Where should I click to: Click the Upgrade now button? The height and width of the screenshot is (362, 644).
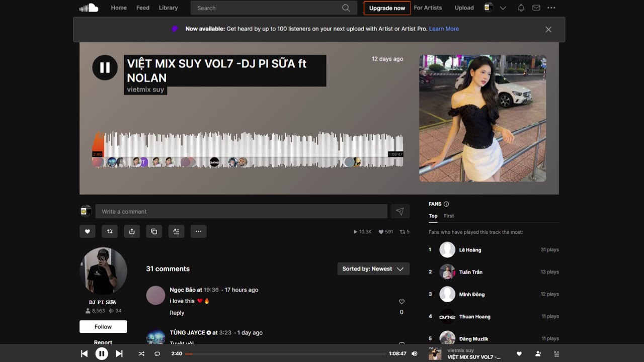click(x=387, y=8)
